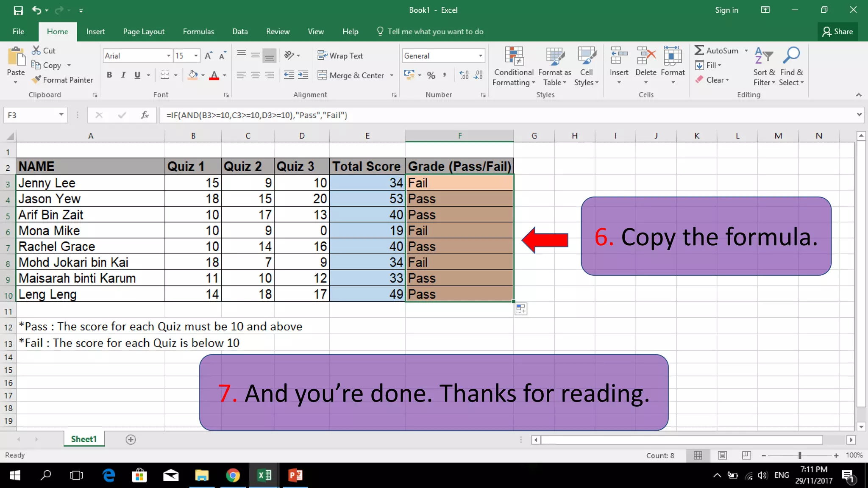Click the Share button
This screenshot has height=488, width=868.
837,31
